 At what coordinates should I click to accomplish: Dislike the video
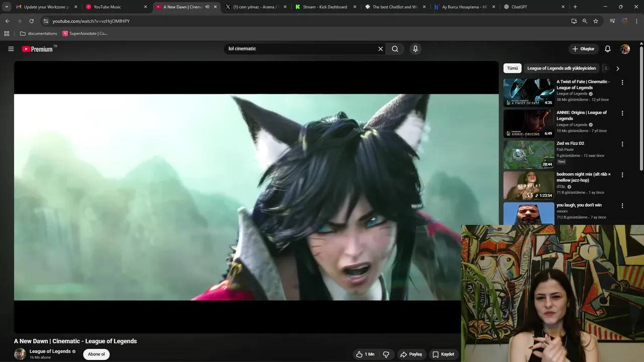386,354
